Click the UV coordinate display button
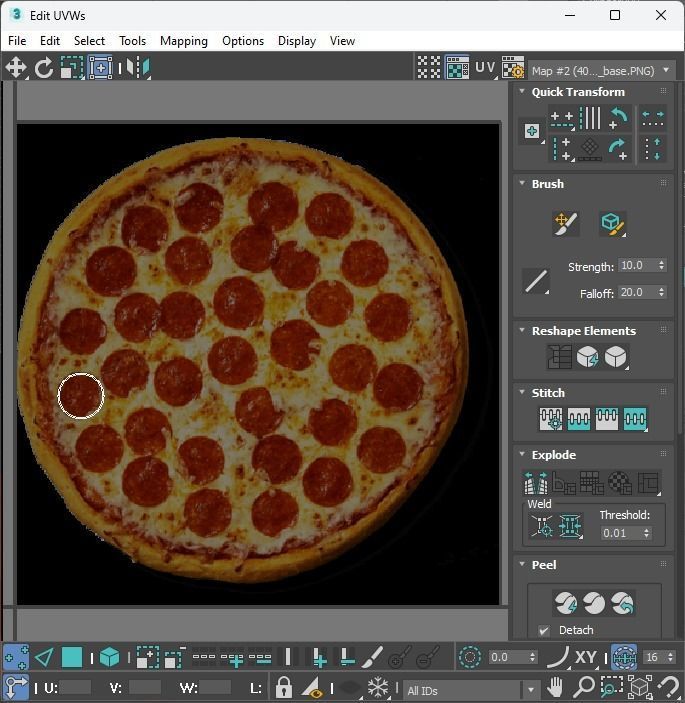The height and width of the screenshot is (703, 685). pyautogui.click(x=486, y=68)
